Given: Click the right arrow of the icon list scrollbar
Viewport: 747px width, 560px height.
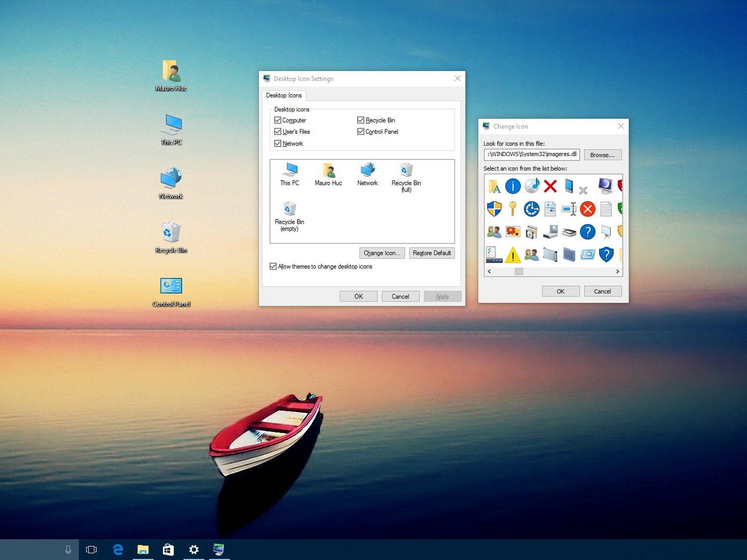Looking at the screenshot, I should (618, 271).
